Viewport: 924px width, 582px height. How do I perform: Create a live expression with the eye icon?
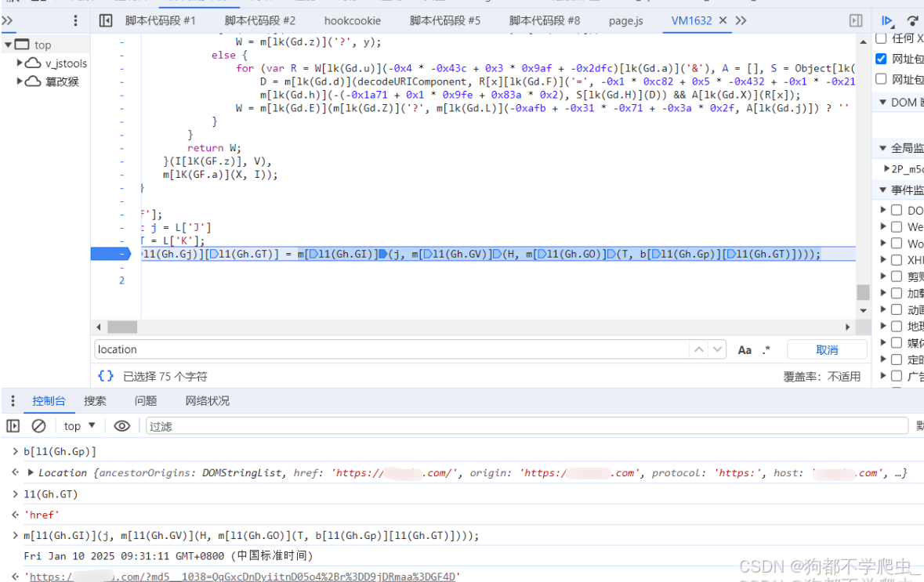[x=121, y=425]
